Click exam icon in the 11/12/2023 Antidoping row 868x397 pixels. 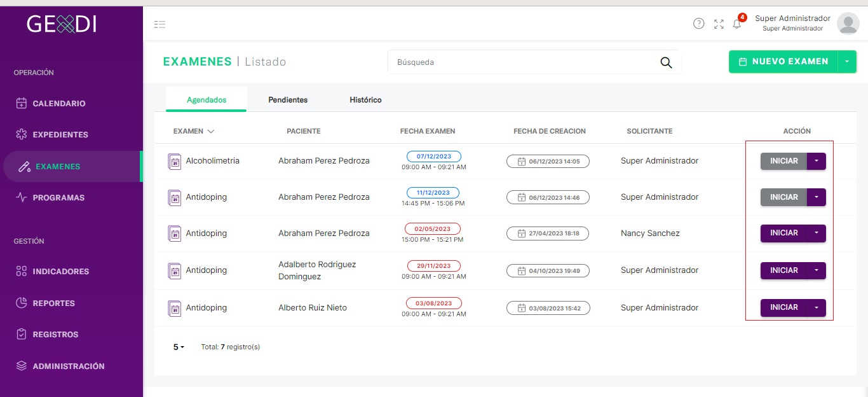click(x=174, y=198)
